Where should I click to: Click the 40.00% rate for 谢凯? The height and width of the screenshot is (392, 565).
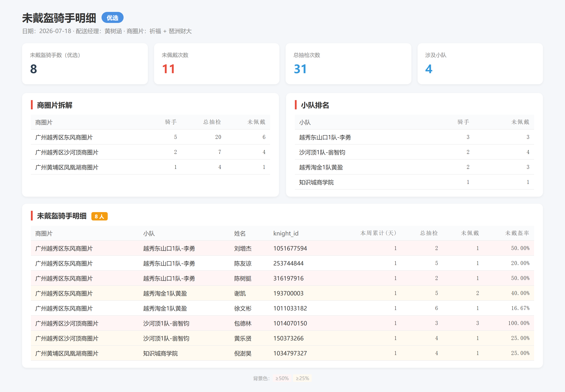click(x=520, y=293)
